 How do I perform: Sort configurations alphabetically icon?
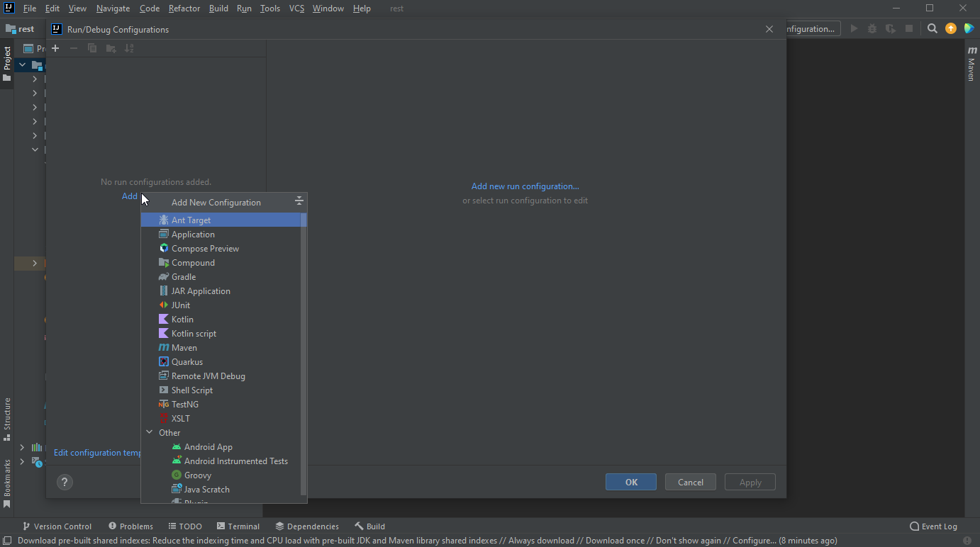click(129, 48)
